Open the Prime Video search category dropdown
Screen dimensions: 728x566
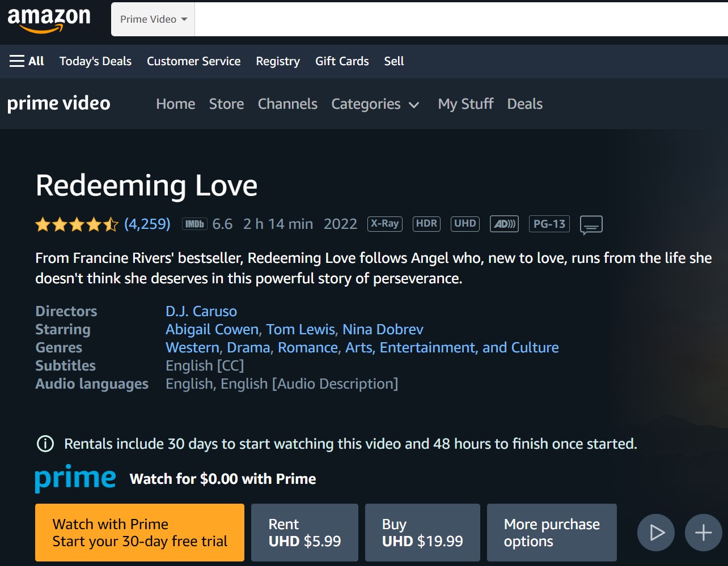153,19
